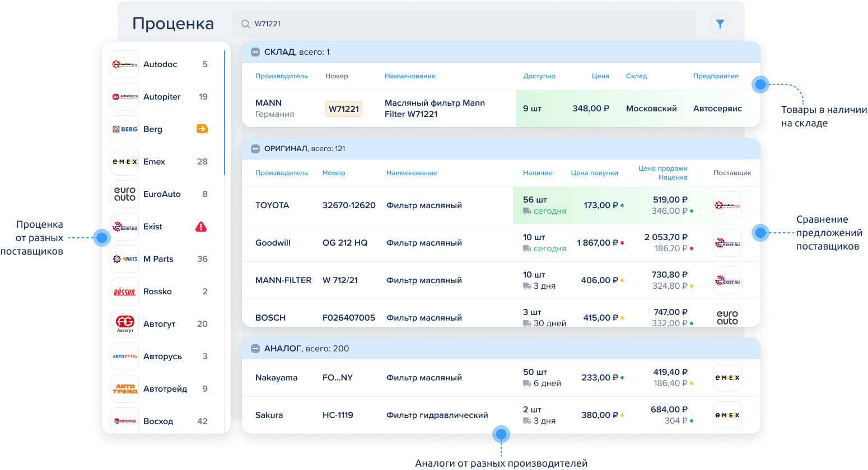Click Emex logo in the Sakura row
This screenshot has width=868, height=470.
(x=727, y=415)
